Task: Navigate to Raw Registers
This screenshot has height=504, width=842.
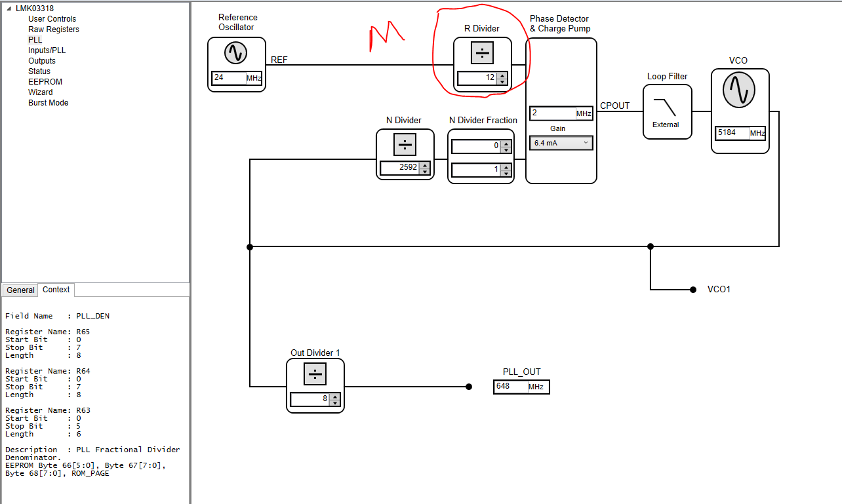Action: click(53, 29)
